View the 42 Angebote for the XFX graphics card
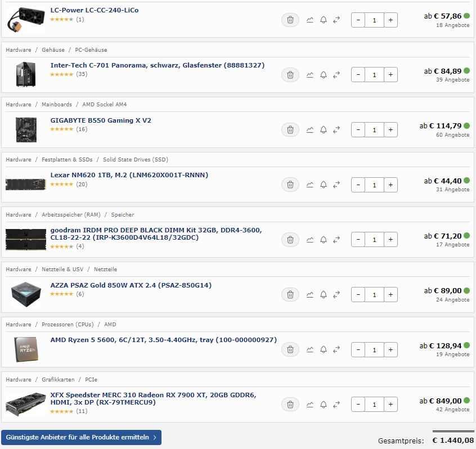Screen dimensions: 476x449 452,410
